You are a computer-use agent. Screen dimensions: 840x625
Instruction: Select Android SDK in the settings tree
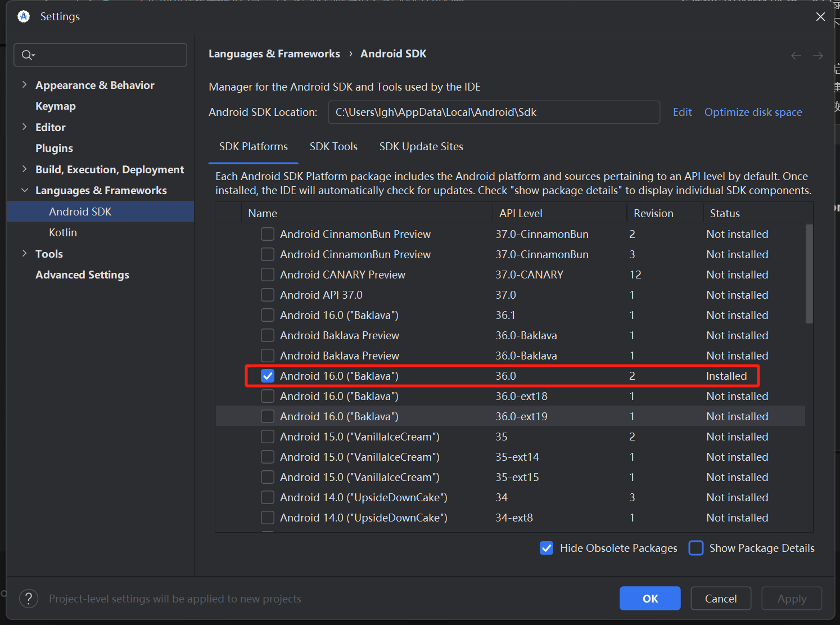coord(100,212)
